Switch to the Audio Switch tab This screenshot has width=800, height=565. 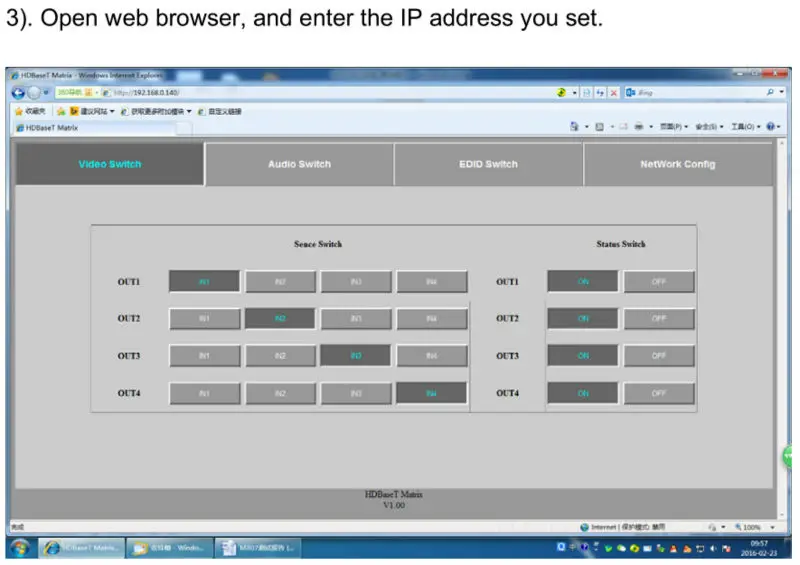[x=299, y=164]
